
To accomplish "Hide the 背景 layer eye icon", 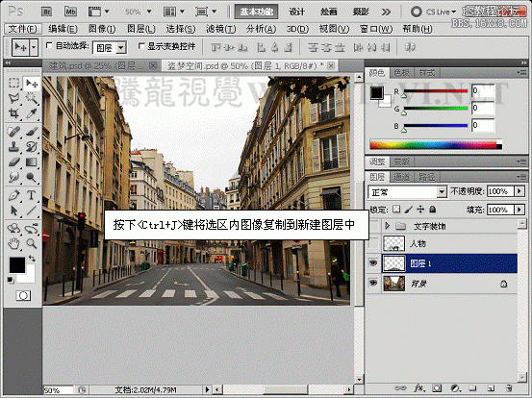I will pos(373,283).
